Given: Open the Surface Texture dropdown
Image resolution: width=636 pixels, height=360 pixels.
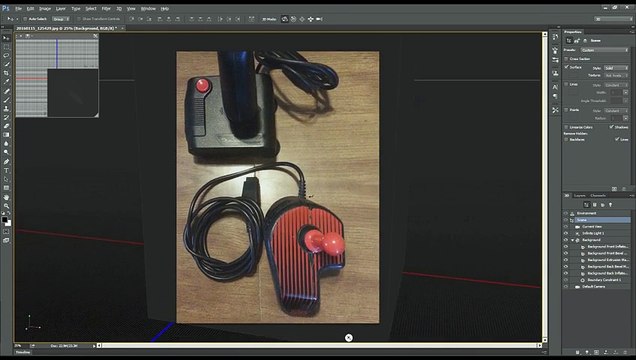Looking at the screenshot, I should (616, 75).
